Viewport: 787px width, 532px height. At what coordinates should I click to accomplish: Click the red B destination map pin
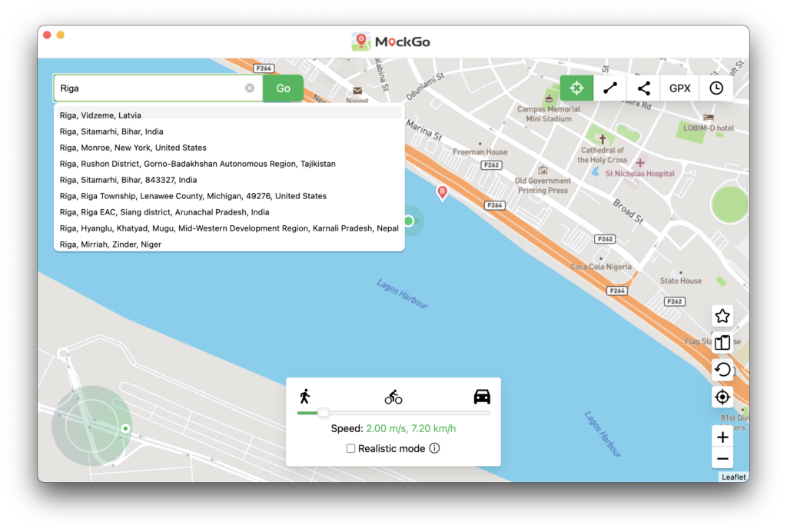pos(442,193)
